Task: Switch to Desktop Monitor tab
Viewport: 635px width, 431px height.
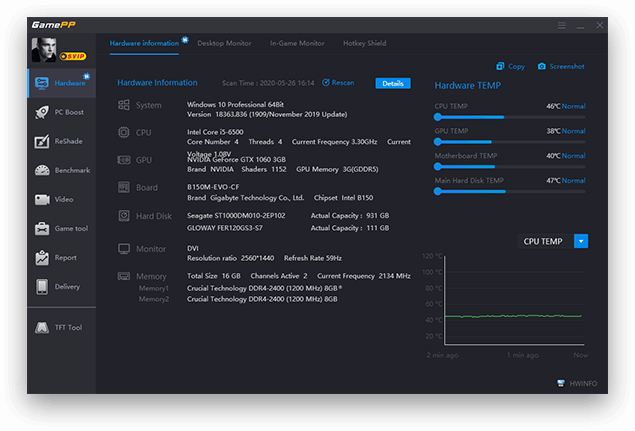Action: (224, 43)
